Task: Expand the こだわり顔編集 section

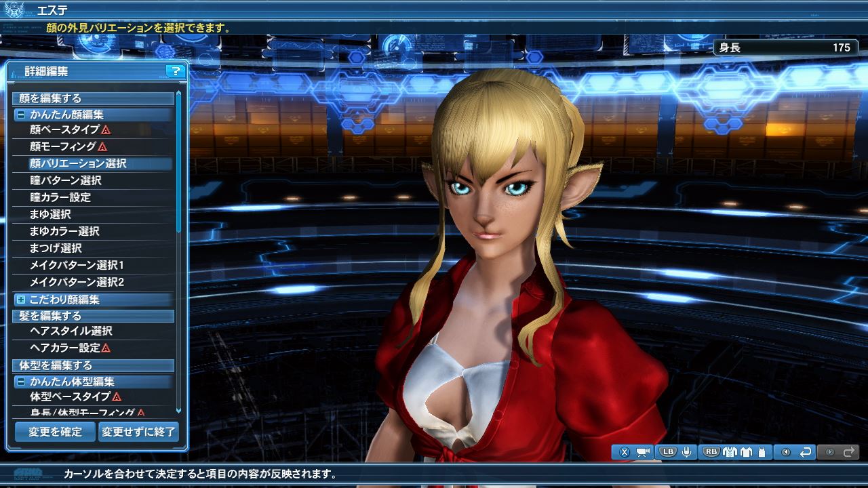Action: [20, 300]
